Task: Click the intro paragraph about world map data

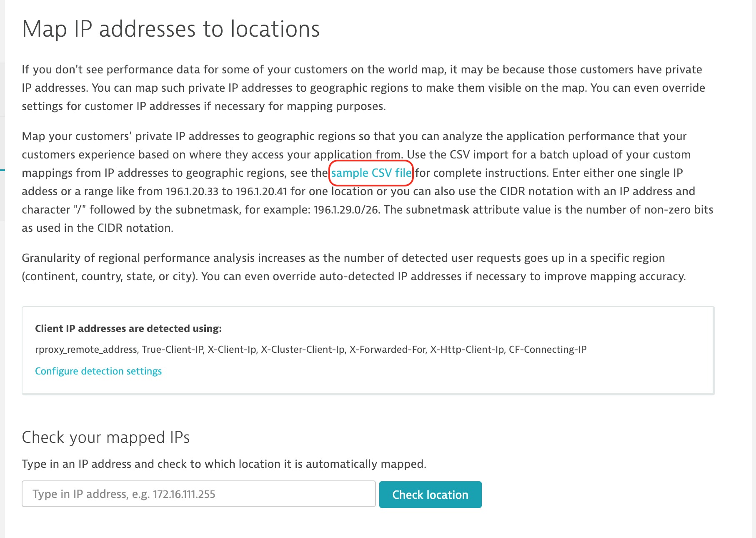Action: (363, 88)
